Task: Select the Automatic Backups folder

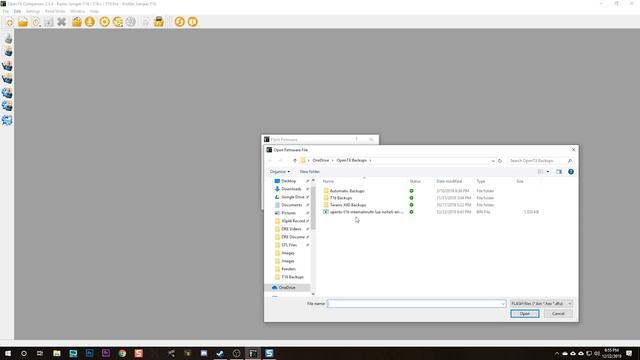Action: [347, 191]
